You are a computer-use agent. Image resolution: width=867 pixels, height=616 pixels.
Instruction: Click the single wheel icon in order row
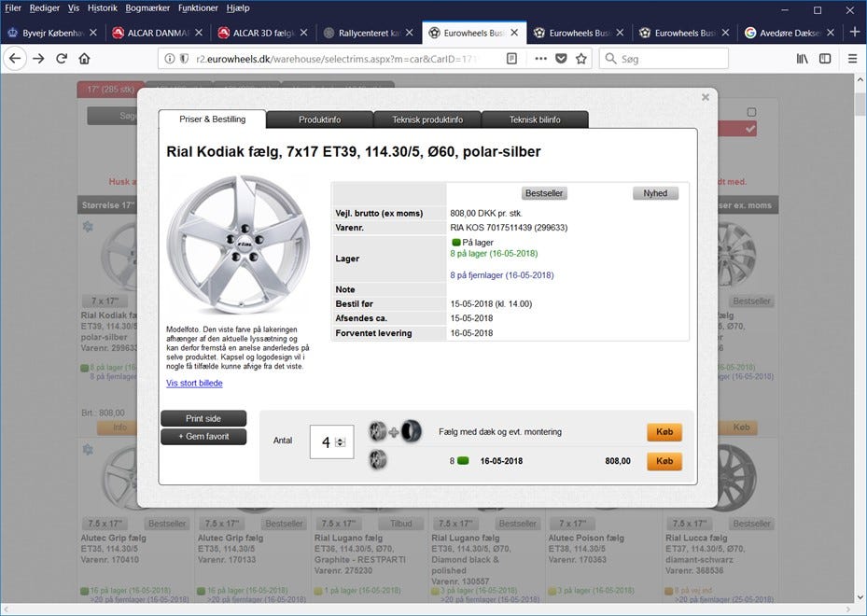coord(378,460)
